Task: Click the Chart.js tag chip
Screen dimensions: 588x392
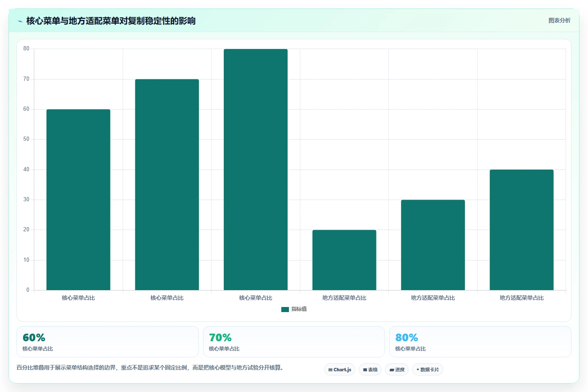Action: pyautogui.click(x=340, y=370)
